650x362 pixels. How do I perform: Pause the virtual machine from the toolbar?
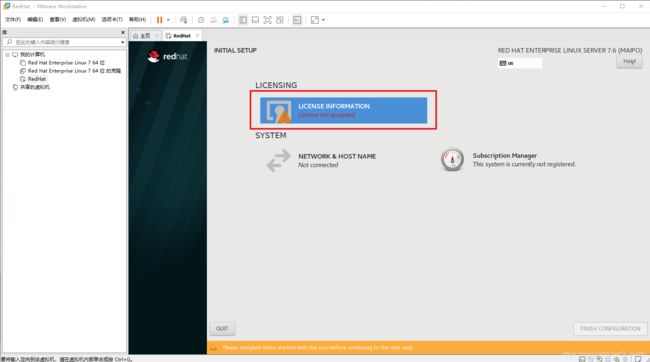[159, 20]
